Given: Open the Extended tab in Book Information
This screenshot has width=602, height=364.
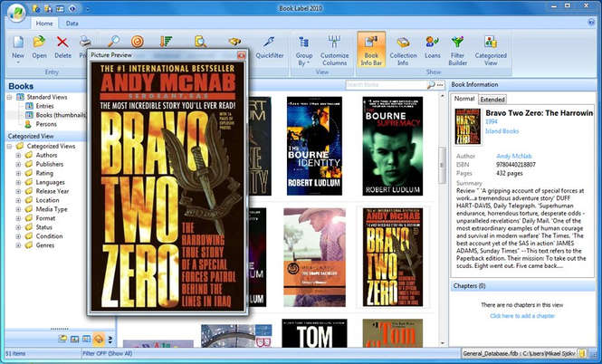Looking at the screenshot, I should [x=492, y=100].
